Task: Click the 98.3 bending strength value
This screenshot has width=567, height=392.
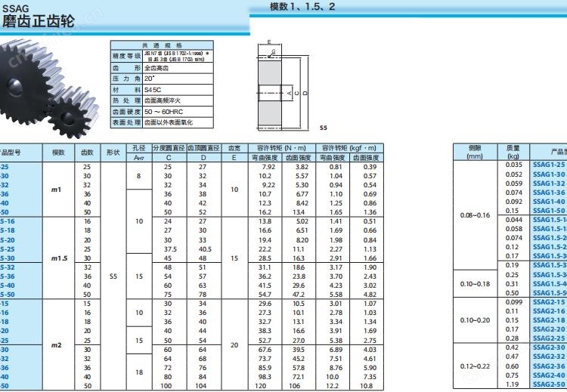Action: 265,377
